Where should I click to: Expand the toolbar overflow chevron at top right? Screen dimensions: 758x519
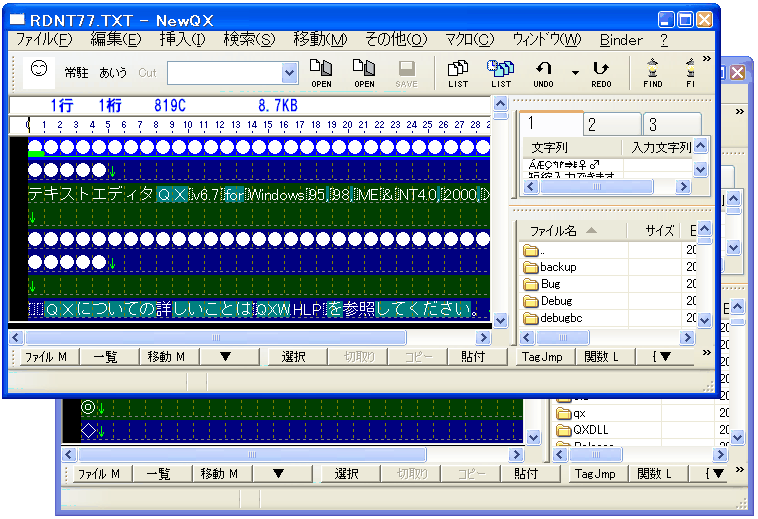click(706, 59)
